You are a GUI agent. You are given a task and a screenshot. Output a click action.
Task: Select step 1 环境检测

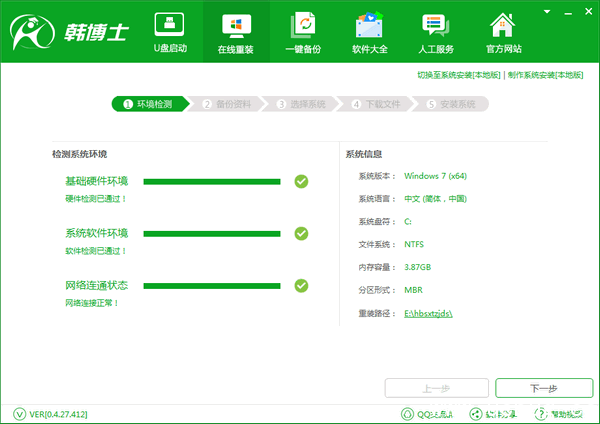[150, 104]
